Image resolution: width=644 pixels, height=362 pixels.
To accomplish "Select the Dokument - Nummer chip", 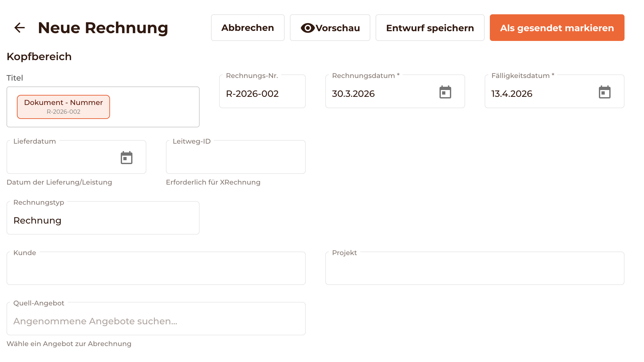I will point(64,107).
